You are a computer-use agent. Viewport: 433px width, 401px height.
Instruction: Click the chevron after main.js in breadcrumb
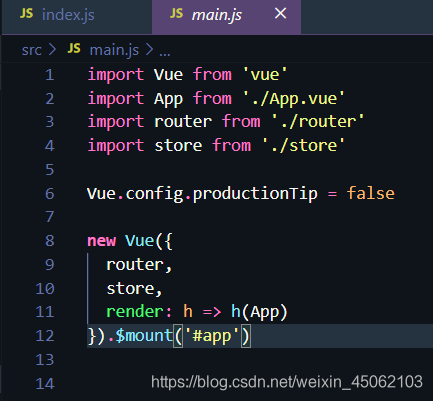150,50
